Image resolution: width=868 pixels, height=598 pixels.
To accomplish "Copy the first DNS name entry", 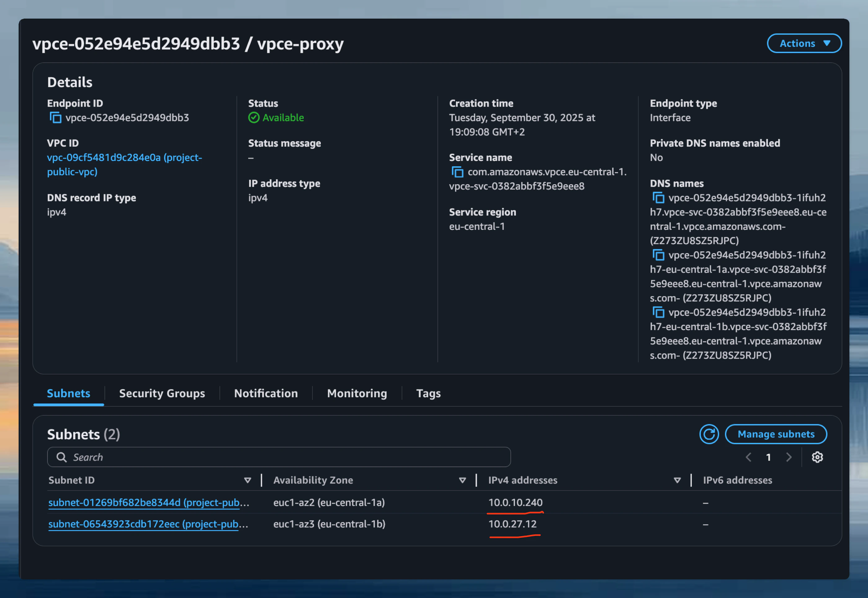I will 659,198.
